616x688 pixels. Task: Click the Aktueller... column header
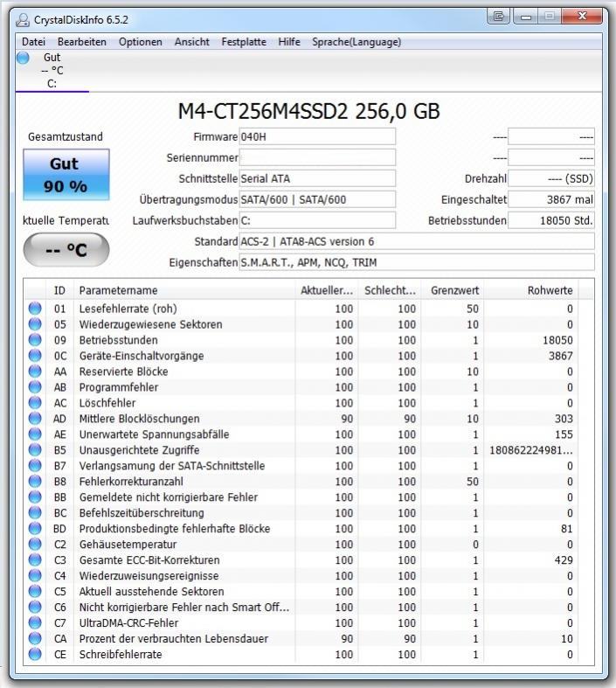pyautogui.click(x=327, y=290)
